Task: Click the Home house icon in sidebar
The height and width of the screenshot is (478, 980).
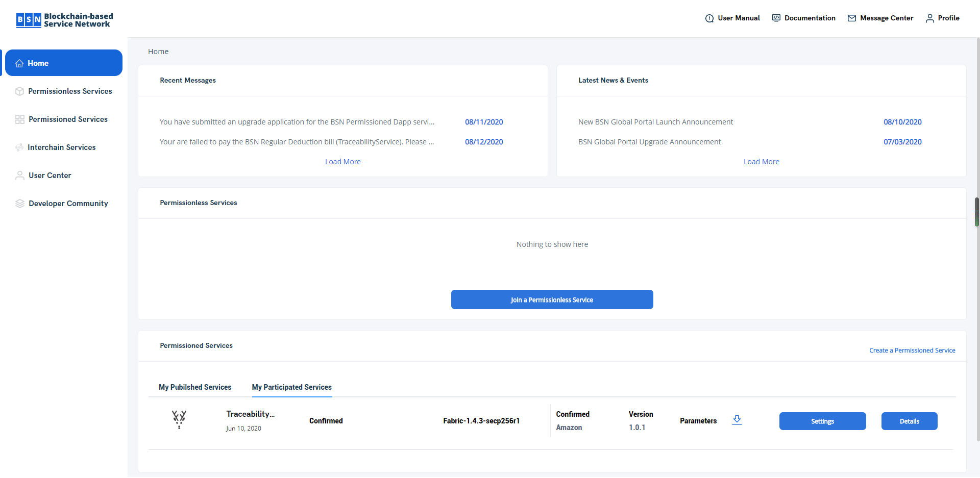Action: click(x=19, y=63)
